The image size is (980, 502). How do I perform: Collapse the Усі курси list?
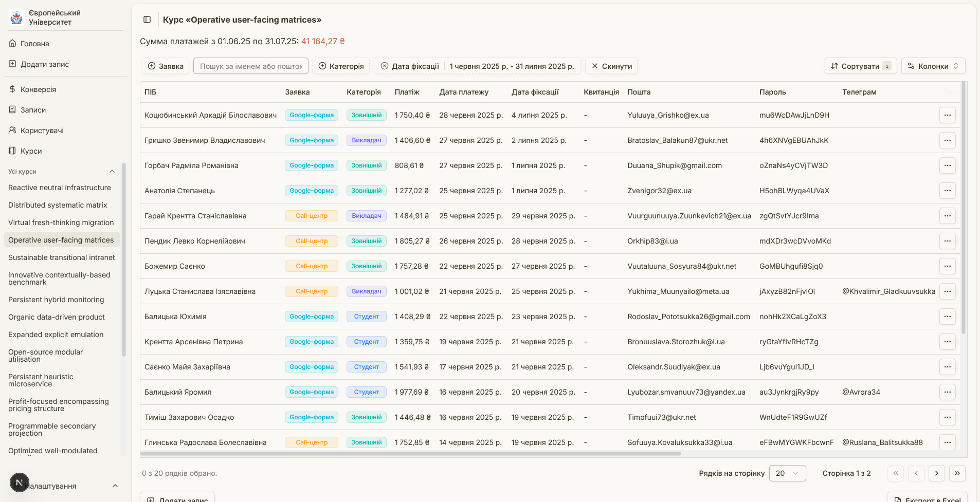tap(112, 172)
